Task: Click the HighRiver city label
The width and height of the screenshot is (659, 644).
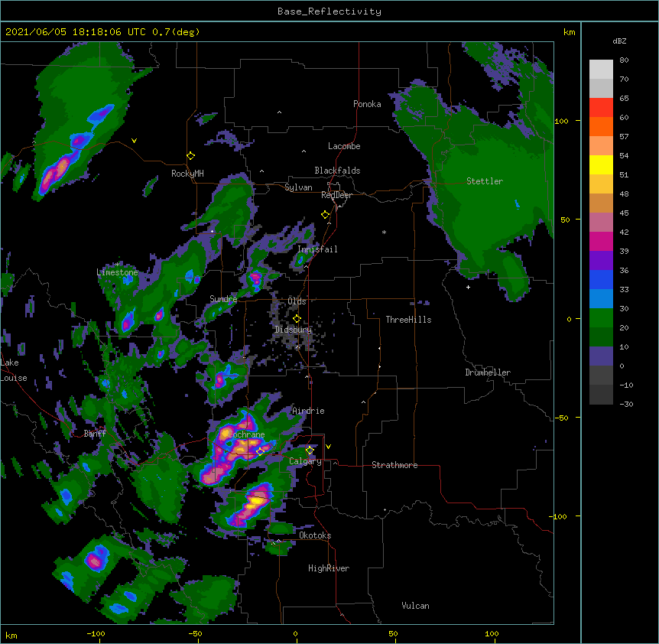Action: tap(329, 568)
